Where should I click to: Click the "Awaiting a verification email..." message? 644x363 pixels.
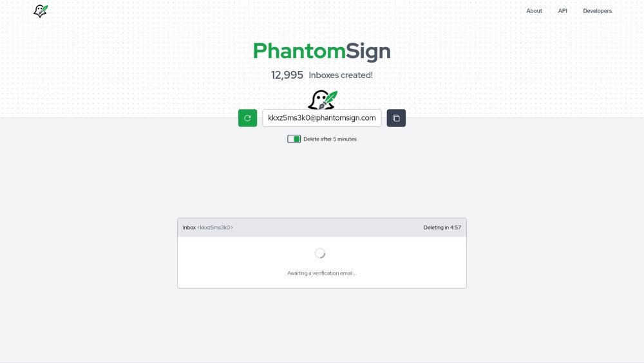pyautogui.click(x=321, y=273)
